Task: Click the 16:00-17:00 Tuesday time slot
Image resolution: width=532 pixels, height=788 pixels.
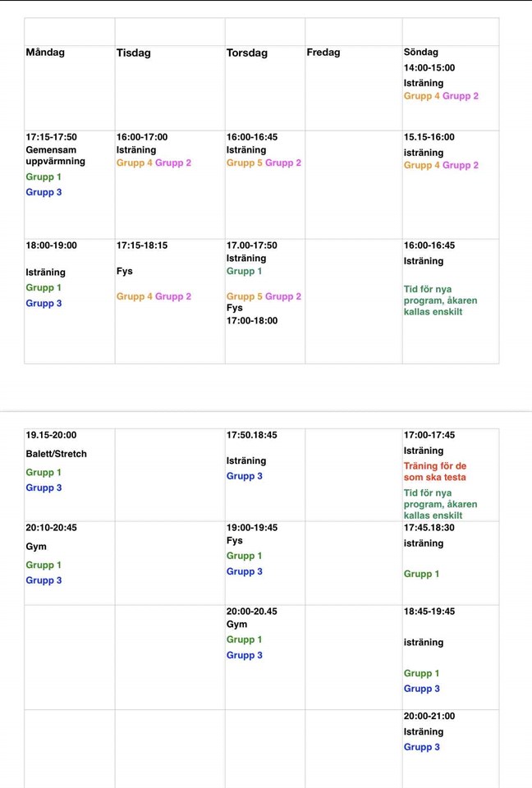Action: (142, 137)
